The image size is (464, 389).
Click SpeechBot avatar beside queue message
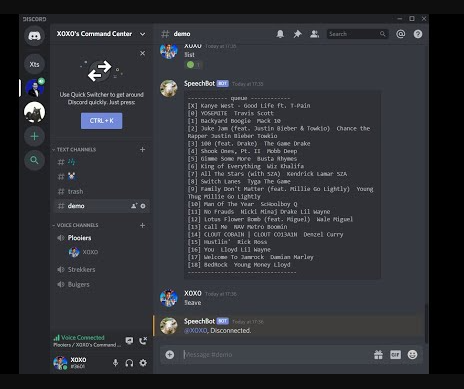tap(169, 88)
